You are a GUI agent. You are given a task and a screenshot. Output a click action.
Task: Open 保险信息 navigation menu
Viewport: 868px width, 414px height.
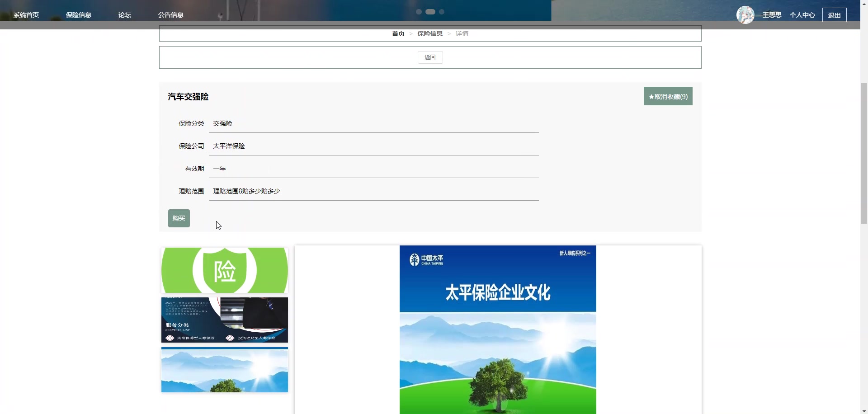(79, 15)
